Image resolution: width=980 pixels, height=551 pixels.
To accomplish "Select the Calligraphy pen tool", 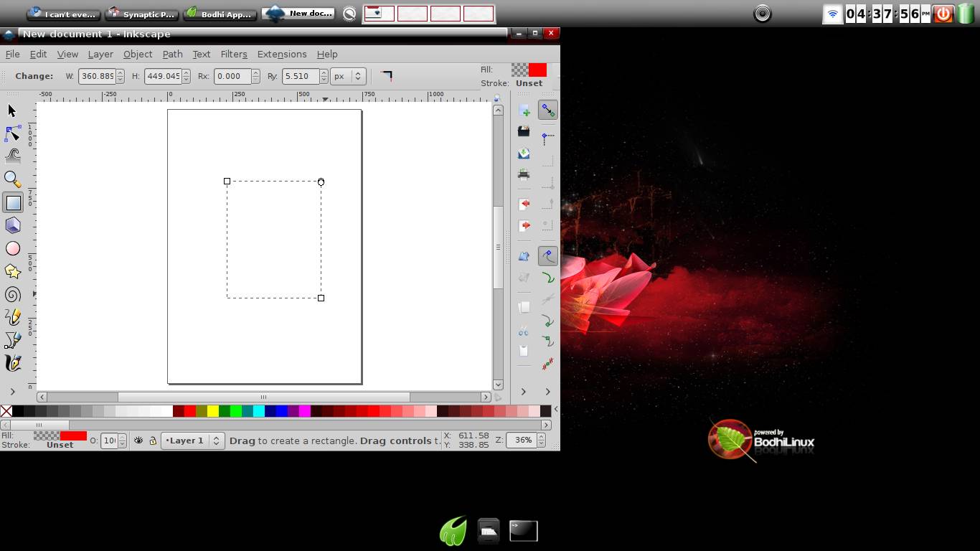I will pyautogui.click(x=12, y=363).
